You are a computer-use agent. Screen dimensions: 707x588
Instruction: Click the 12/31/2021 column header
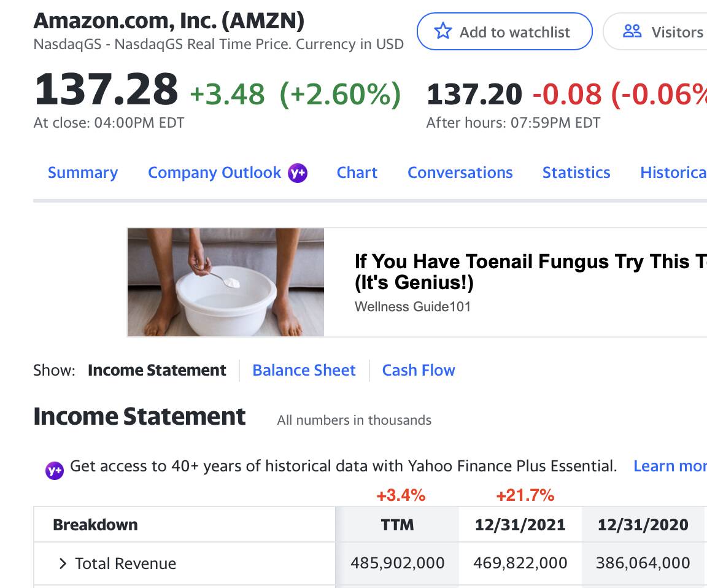coord(520,525)
